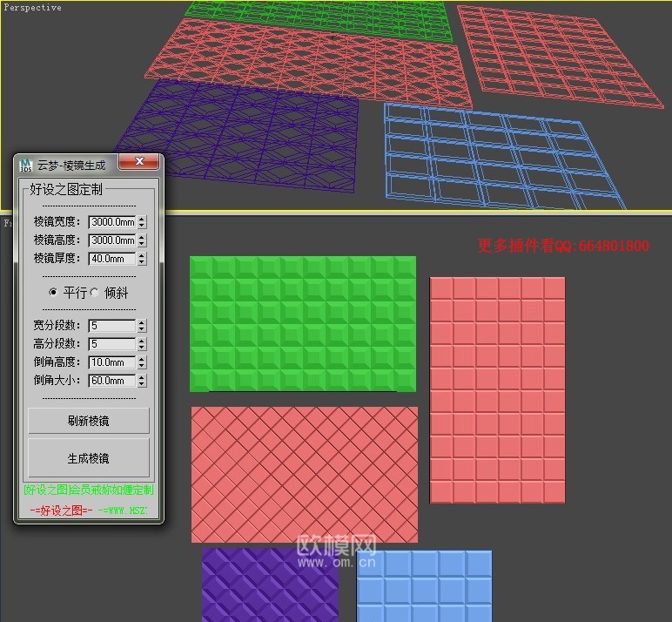Adjust the 棱镜厚度 spinner arrows
Image resolution: width=672 pixels, height=622 pixels.
pos(142,259)
